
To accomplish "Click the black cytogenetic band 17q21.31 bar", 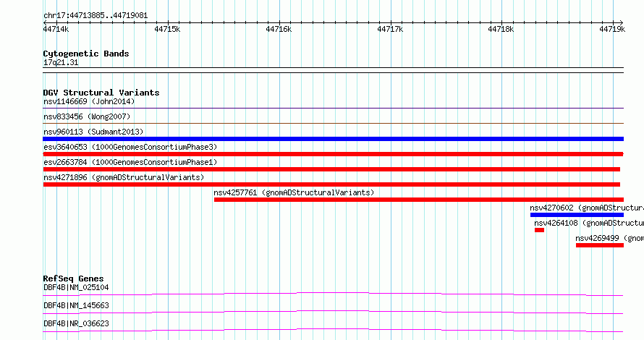I will click(x=333, y=70).
